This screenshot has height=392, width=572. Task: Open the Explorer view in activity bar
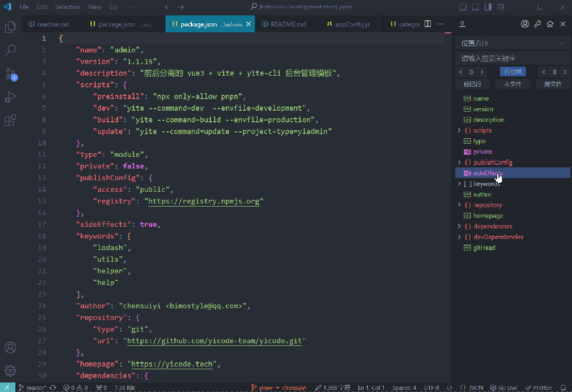point(10,27)
